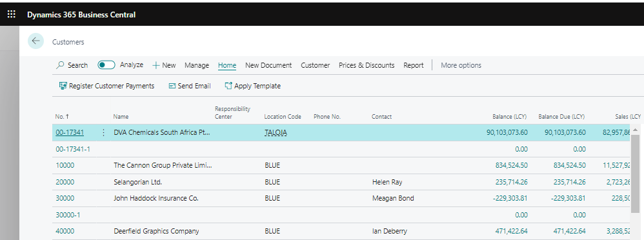Switch to the Home tab
This screenshot has height=240, width=644.
point(227,65)
